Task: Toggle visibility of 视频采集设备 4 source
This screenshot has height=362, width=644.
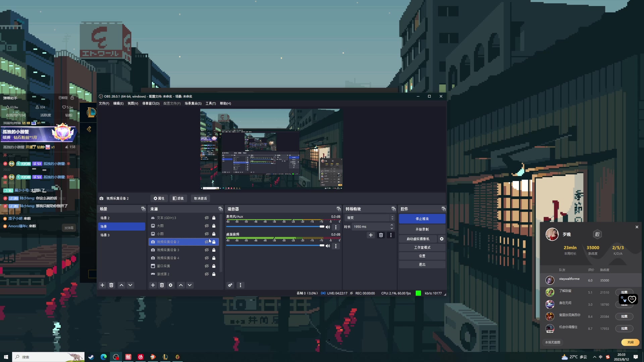Action: pyautogui.click(x=207, y=258)
